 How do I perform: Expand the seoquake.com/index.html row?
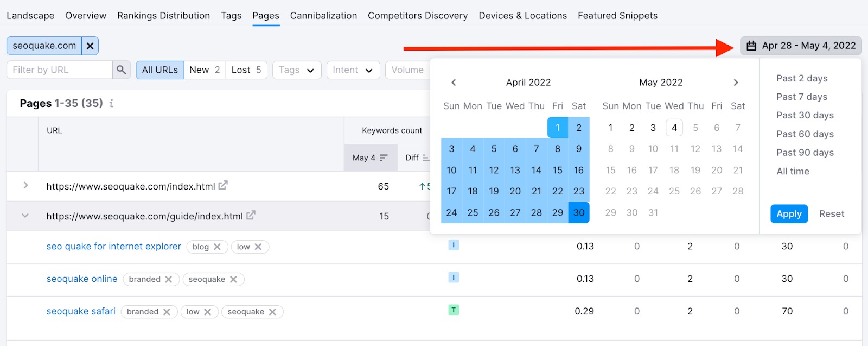click(x=25, y=186)
